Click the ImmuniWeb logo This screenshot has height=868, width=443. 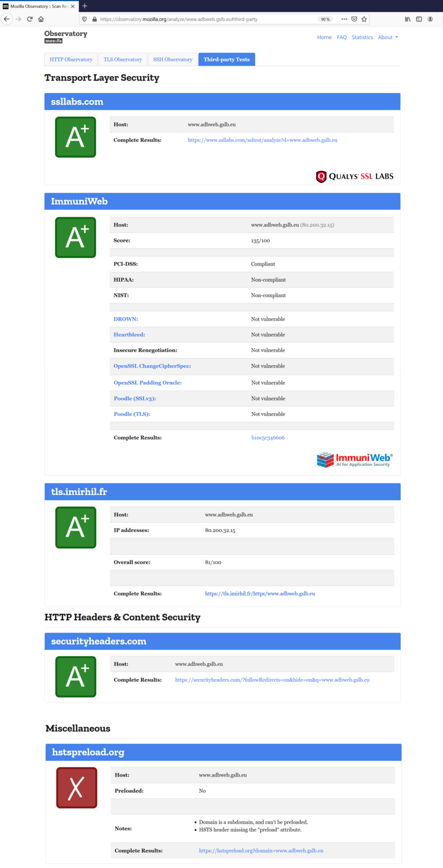tap(355, 459)
